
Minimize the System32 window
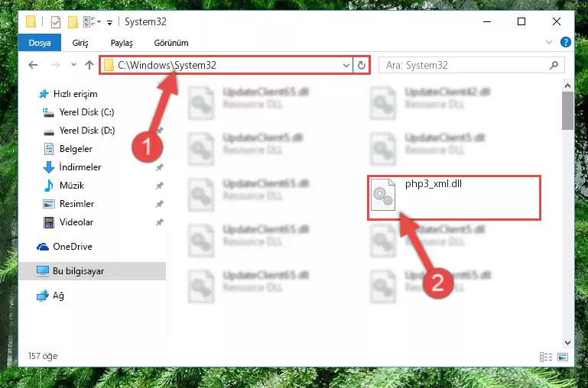coord(487,21)
